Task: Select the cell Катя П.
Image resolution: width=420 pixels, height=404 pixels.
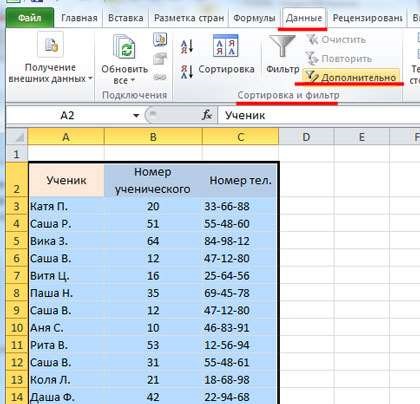Action: coord(66,206)
